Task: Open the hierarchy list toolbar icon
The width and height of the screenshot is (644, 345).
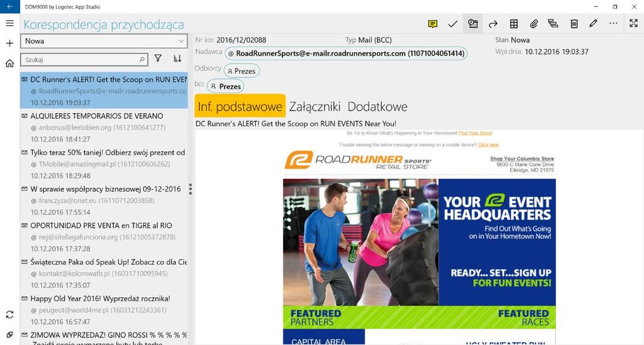Action: tap(553, 24)
